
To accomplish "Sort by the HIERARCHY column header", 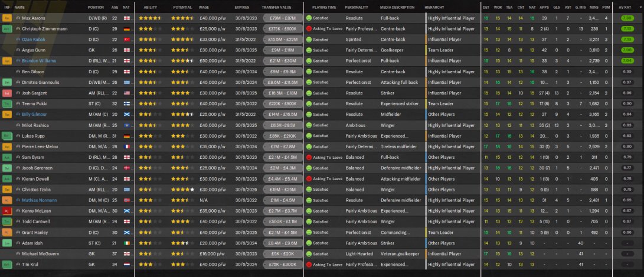I will click(434, 8).
